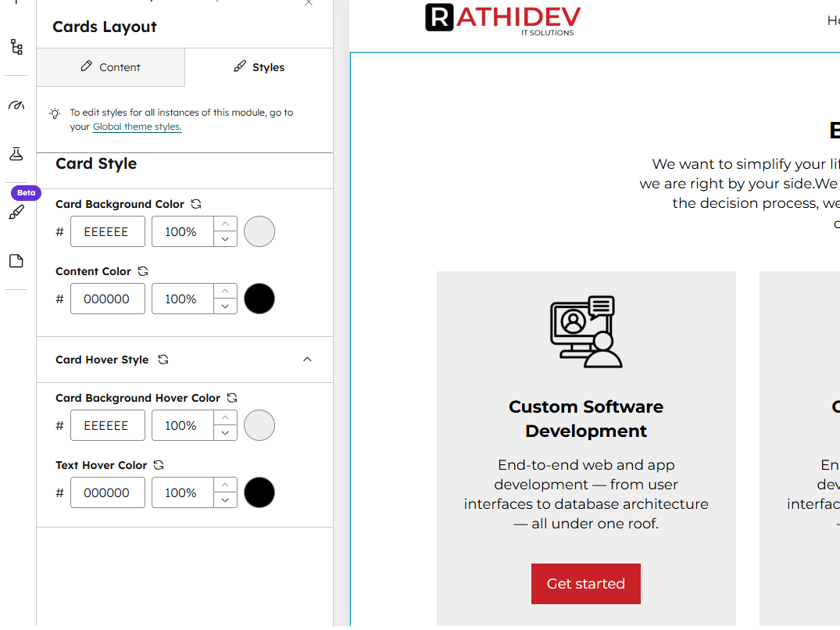Screen dimensions: 840x630
Task: Edit Card Background Hover Color hex field
Action: coord(108,425)
